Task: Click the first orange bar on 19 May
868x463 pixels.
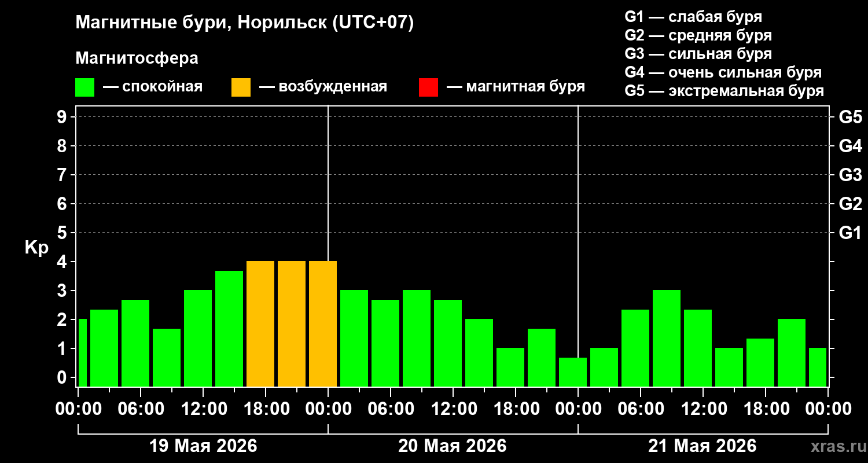Action: point(260,324)
